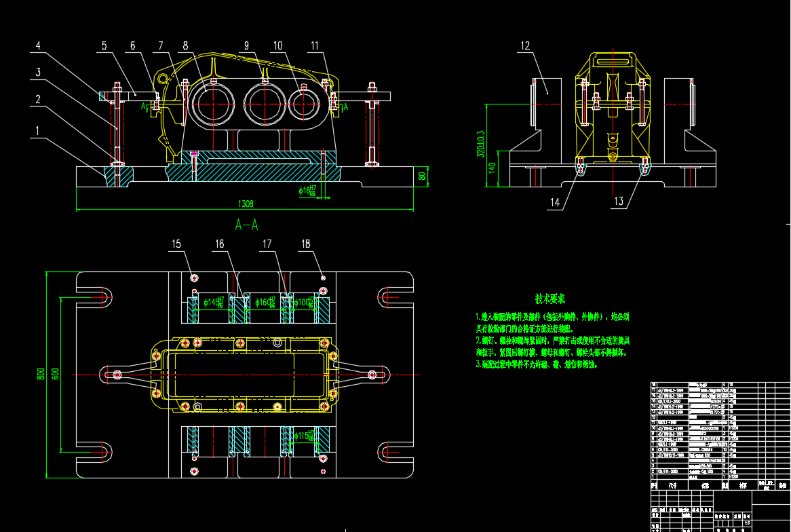Select balloon label 7
The width and height of the screenshot is (791, 532).
161,46
